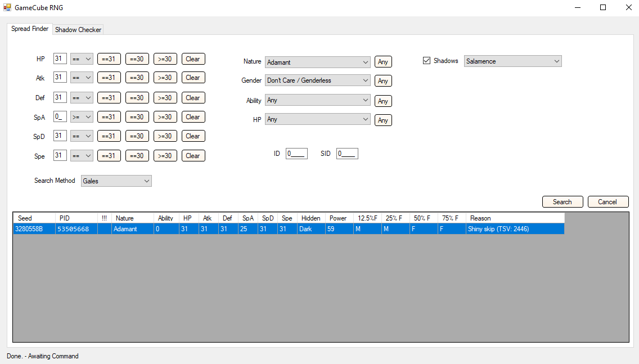This screenshot has width=639, height=364.
Task: Set Atk to ==31 using its button
Action: pos(109,77)
